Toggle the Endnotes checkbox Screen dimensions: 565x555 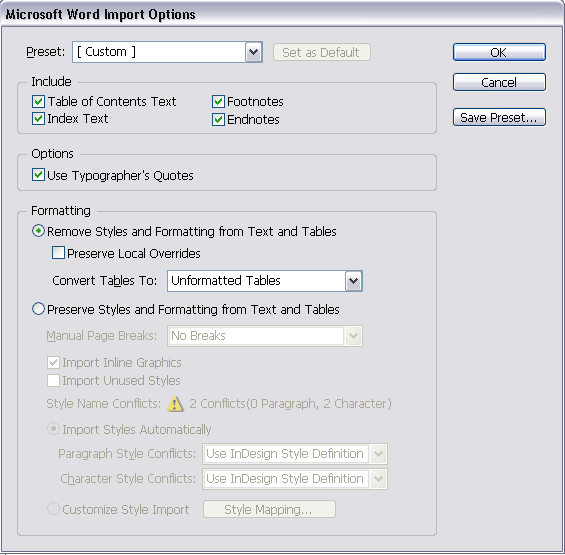tap(218, 119)
